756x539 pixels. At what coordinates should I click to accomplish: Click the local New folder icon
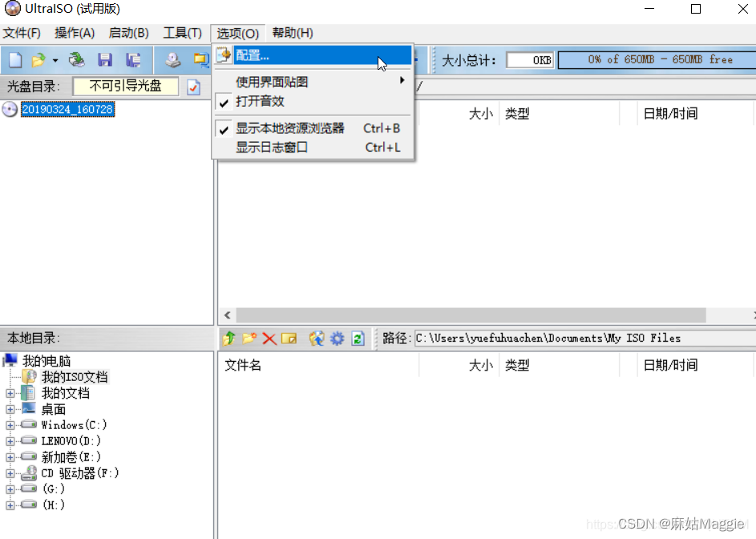coord(249,338)
